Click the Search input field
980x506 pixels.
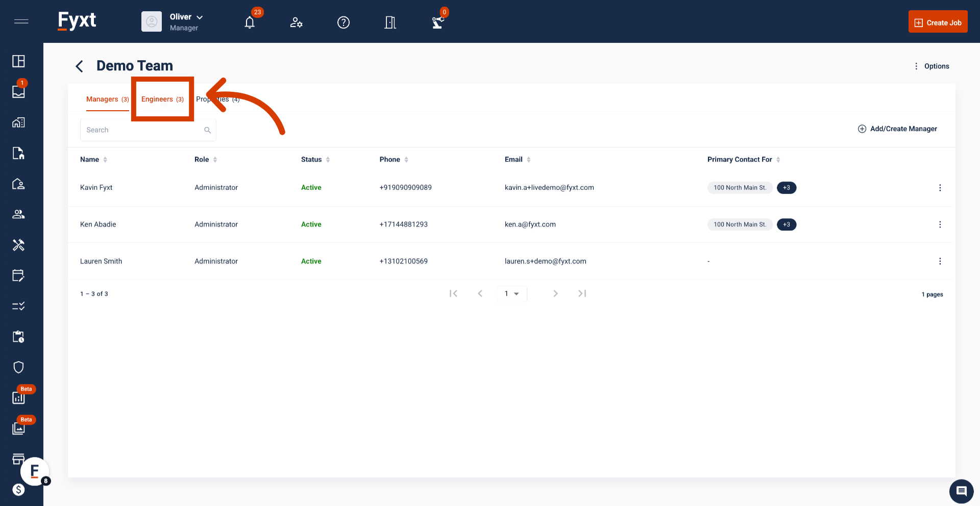(148, 130)
